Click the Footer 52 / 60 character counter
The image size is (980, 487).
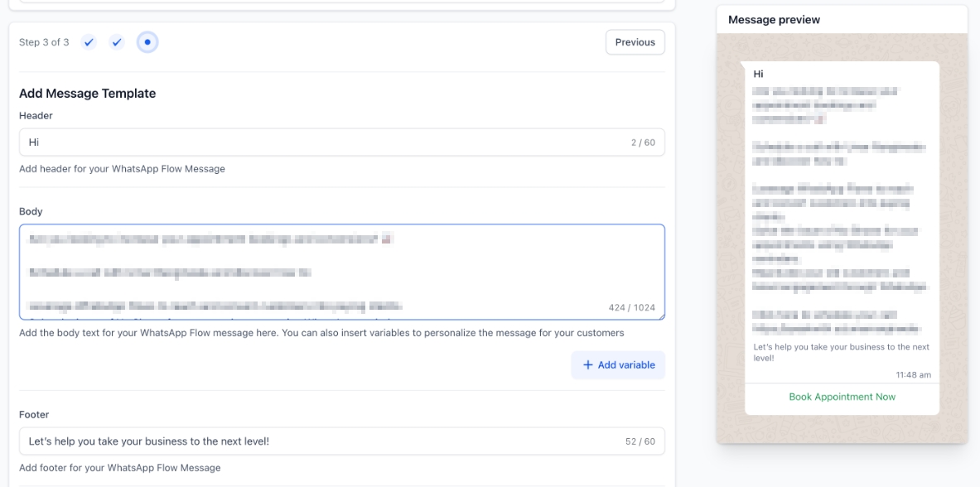click(640, 441)
